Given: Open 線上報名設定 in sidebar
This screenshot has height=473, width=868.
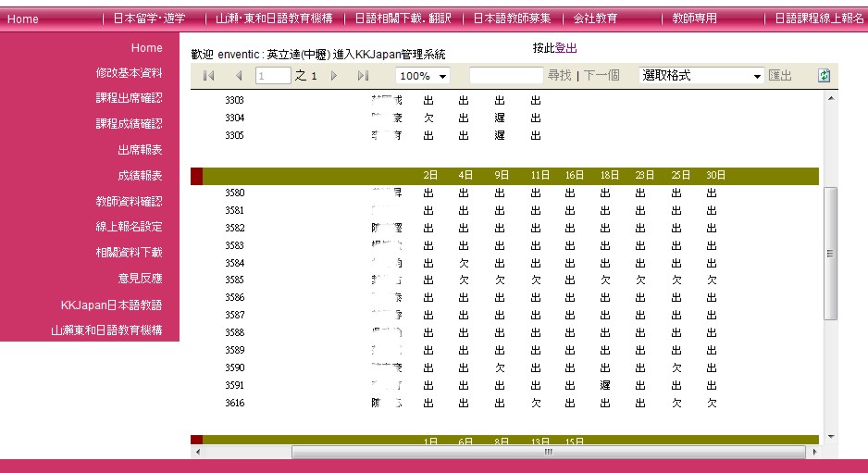Looking at the screenshot, I should tap(129, 227).
